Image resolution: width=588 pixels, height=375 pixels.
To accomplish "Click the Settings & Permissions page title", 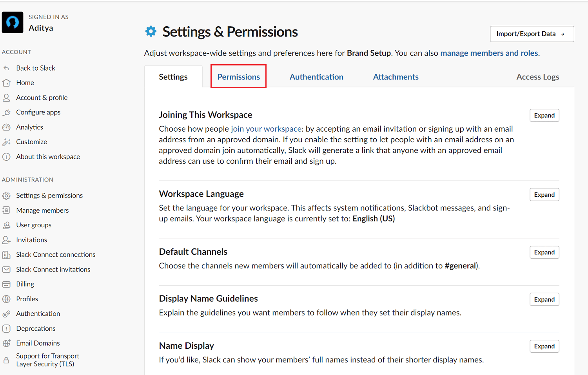I will (x=230, y=32).
